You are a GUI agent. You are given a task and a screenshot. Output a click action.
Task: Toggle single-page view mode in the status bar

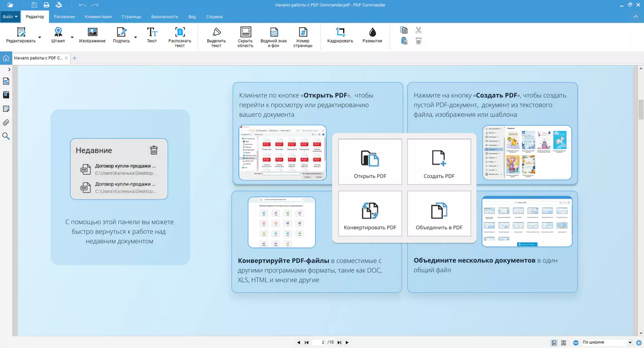pyautogui.click(x=553, y=342)
